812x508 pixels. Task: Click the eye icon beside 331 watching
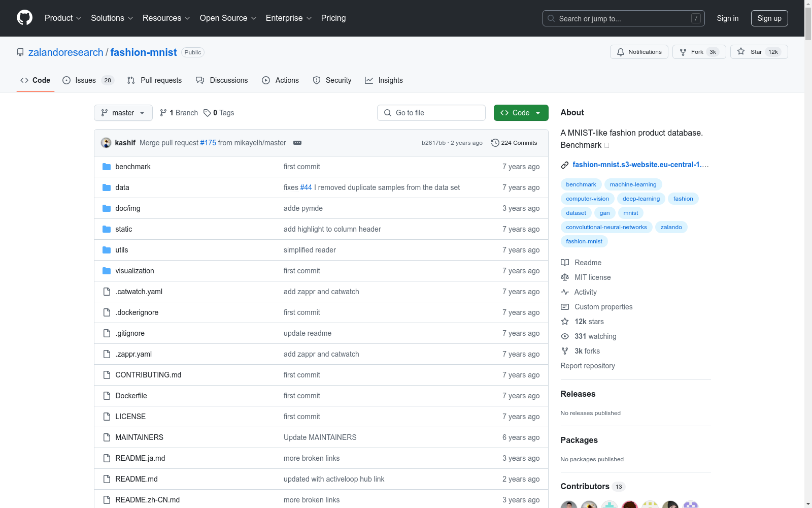565,336
